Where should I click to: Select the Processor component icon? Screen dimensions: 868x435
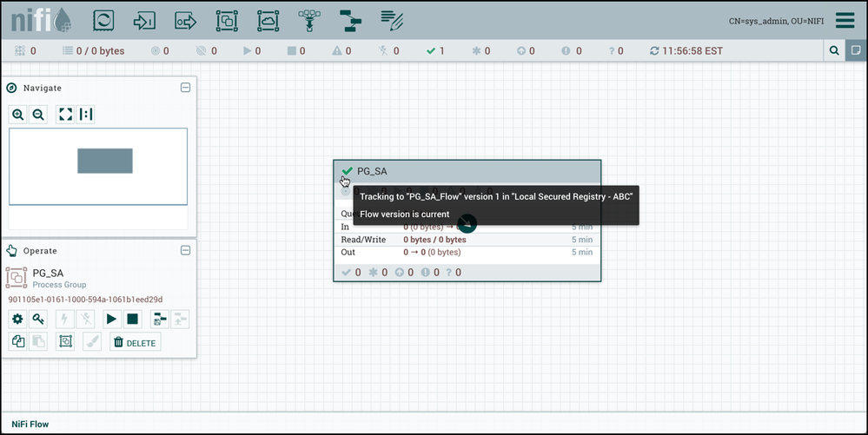point(103,21)
